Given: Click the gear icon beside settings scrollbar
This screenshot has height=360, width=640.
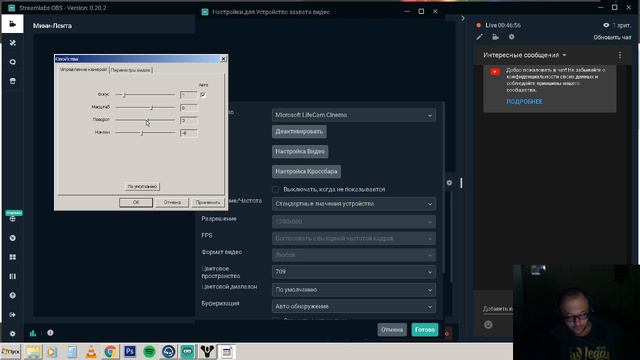Looking at the screenshot, I should [449, 183].
